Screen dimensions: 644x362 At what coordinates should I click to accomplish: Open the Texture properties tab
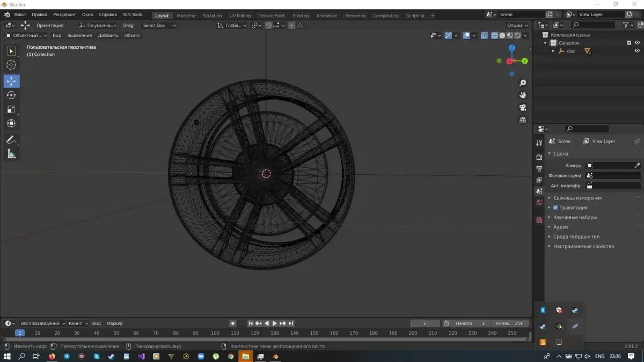(539, 220)
